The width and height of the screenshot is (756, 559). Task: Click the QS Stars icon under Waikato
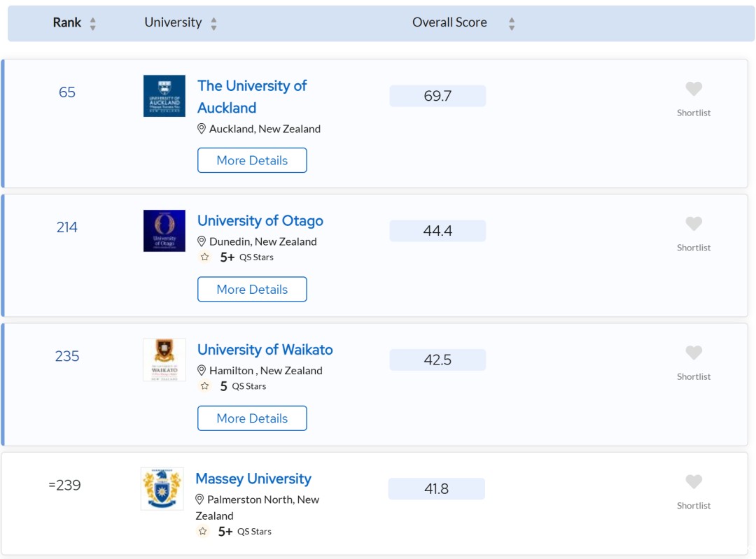204,386
